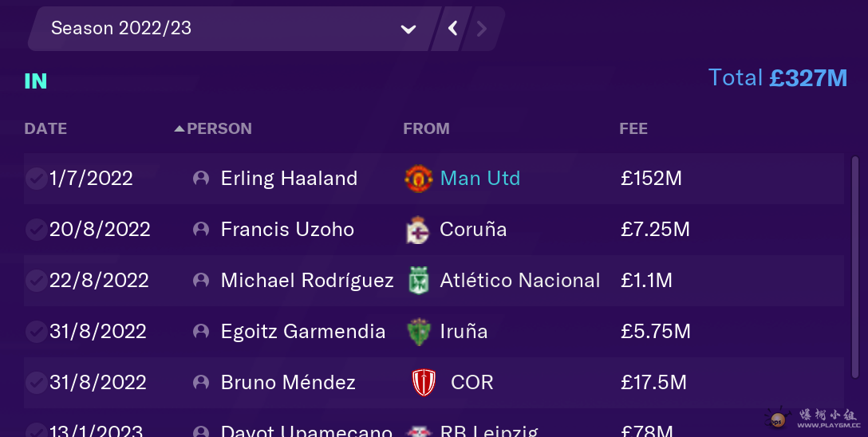Image resolution: width=868 pixels, height=437 pixels.
Task: Sort transfers by the DATE column header
Action: click(x=45, y=129)
